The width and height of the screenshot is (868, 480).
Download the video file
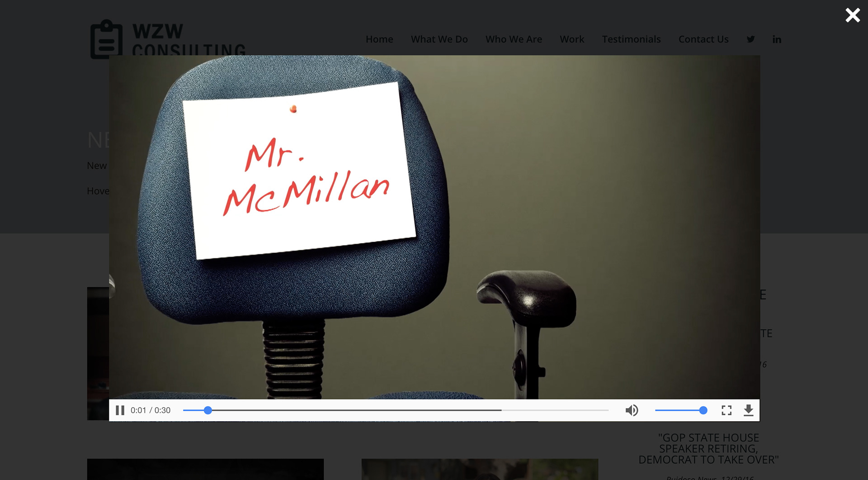click(x=749, y=410)
